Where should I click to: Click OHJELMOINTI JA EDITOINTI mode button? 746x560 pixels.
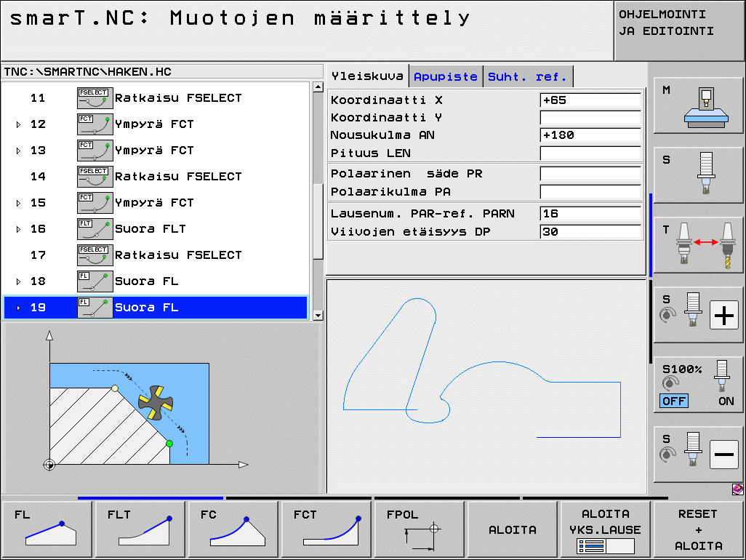click(679, 31)
